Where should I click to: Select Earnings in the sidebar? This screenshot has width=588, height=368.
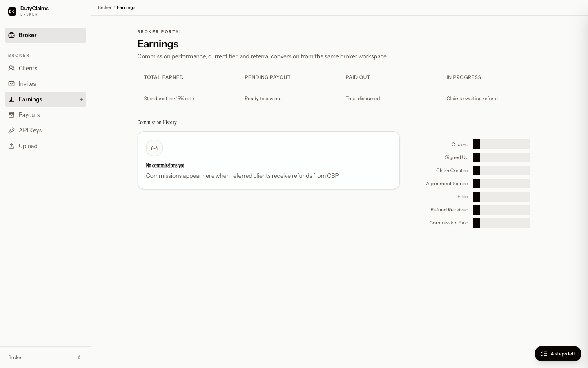tap(45, 99)
